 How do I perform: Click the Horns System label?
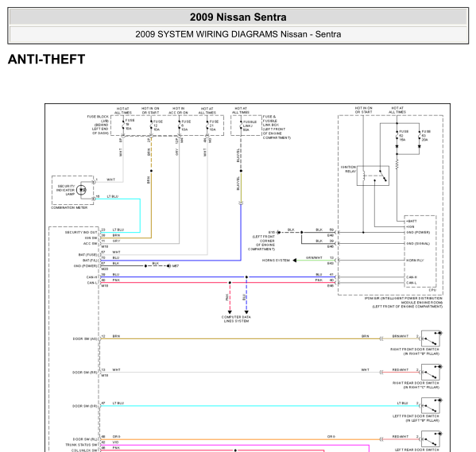tap(276, 261)
